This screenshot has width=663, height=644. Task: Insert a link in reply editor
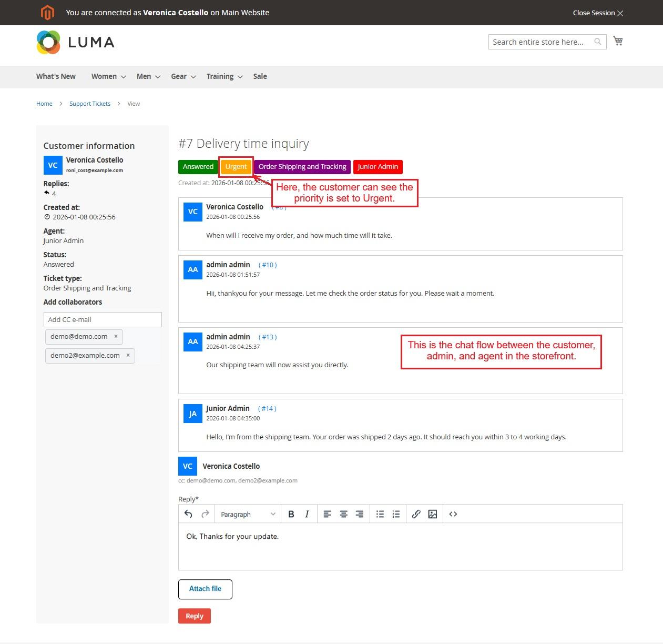[416, 514]
